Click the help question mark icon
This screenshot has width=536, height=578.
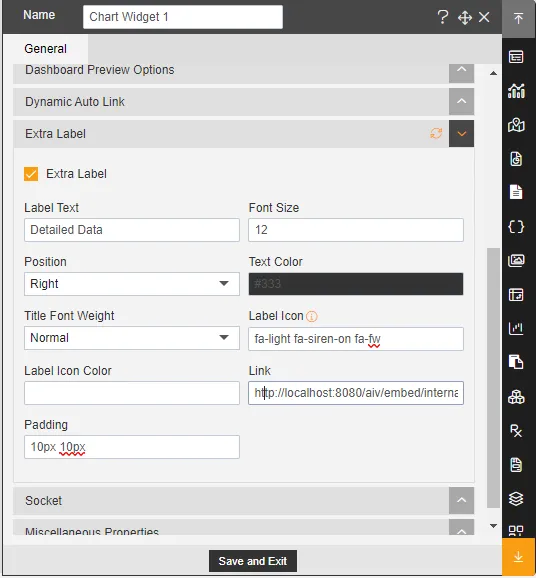(443, 17)
